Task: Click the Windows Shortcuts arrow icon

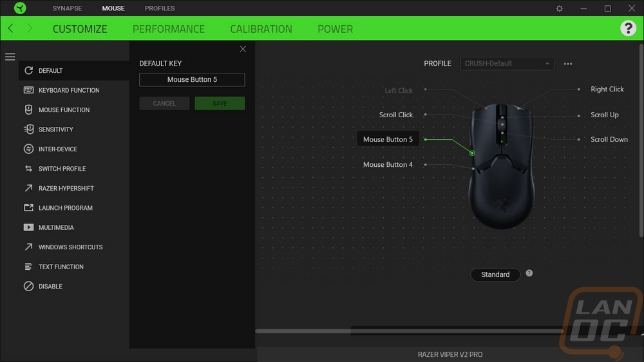Action: coord(28,247)
